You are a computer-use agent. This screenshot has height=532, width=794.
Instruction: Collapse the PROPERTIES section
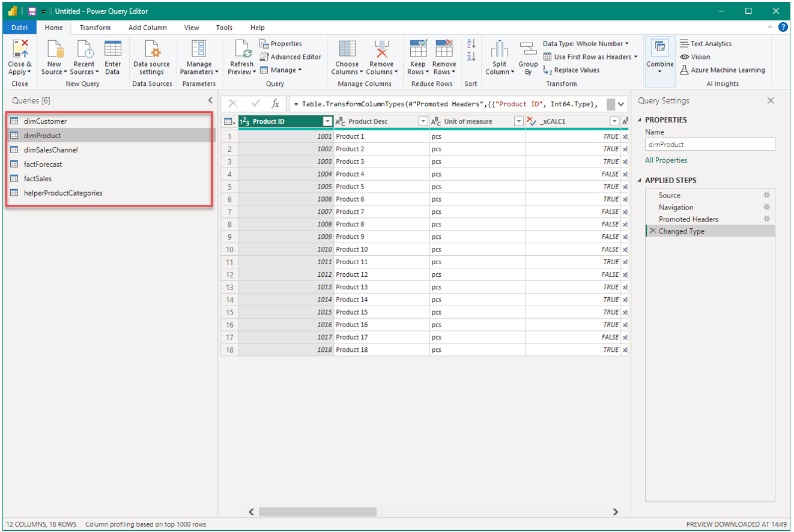[x=640, y=120]
